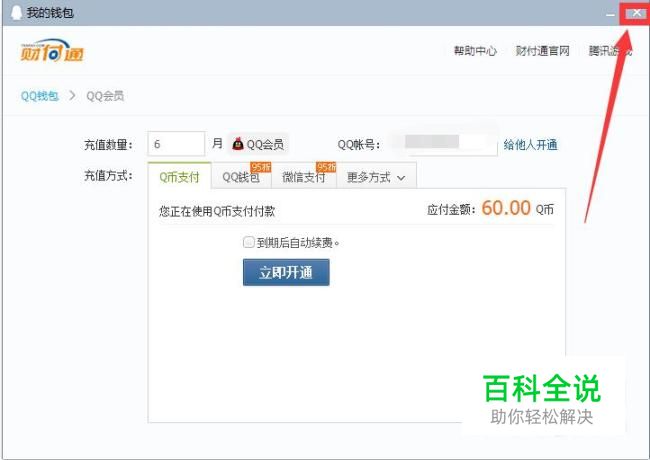Viewport: 650px width, 460px height.
Task: Click the 充值方式 label
Action: [108, 176]
